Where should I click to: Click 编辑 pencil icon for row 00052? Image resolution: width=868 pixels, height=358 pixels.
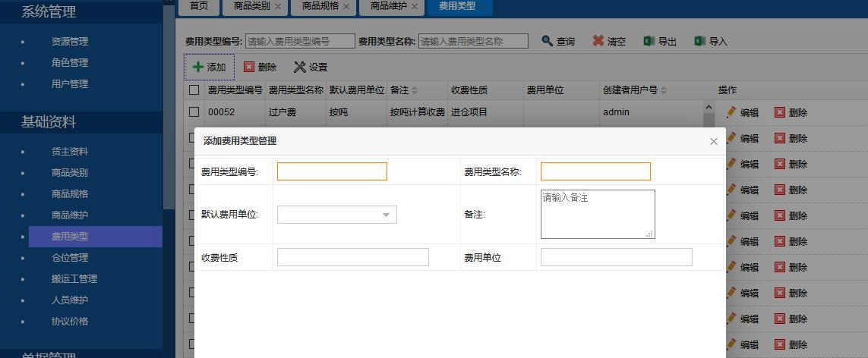(731, 112)
